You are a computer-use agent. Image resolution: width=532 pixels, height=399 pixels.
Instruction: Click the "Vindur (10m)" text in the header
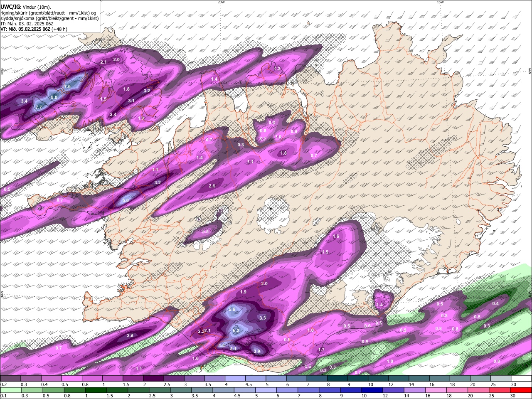coord(36,7)
